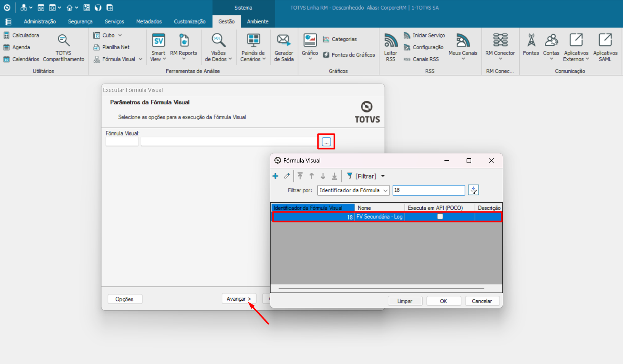
Task: Open TOTVS Compartilhamento
Action: tap(64, 48)
